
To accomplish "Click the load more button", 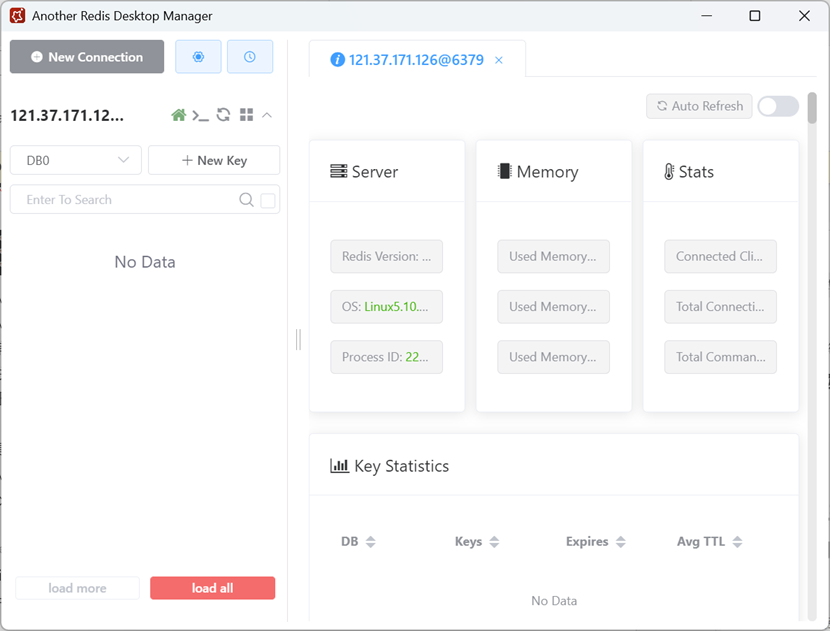I will (x=77, y=588).
